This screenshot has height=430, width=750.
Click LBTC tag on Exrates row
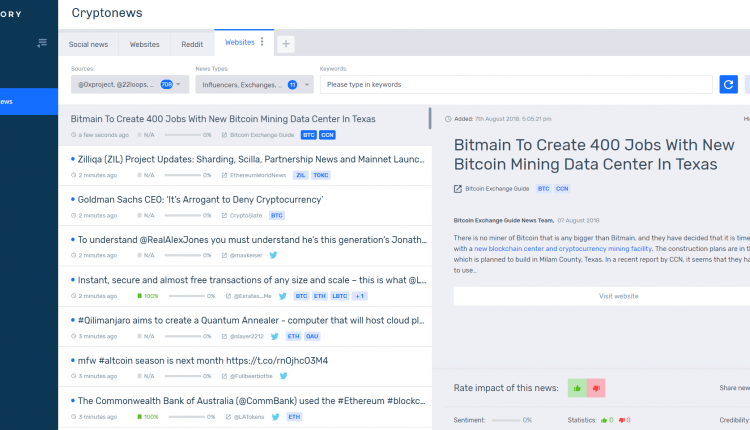[x=340, y=296]
